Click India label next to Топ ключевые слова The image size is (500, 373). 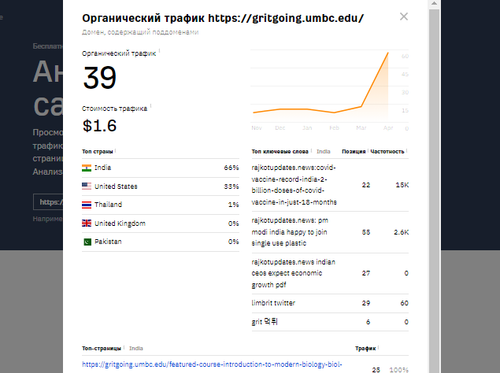coord(323,151)
